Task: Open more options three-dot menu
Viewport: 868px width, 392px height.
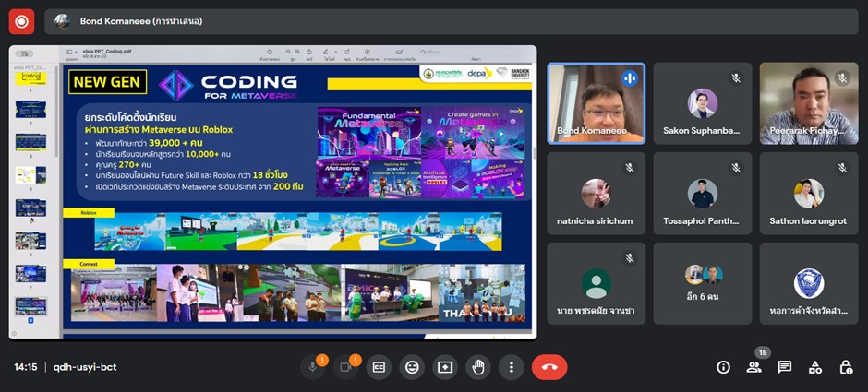Action: pyautogui.click(x=511, y=367)
